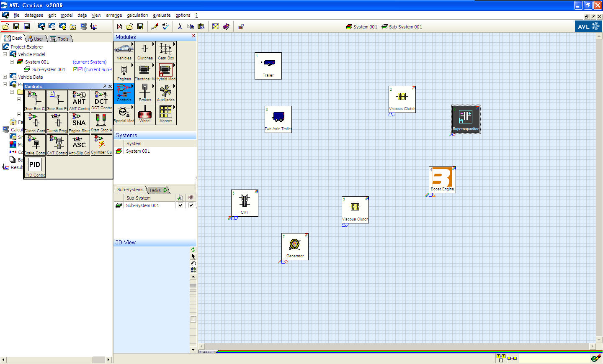Collapse the Vehicle Model tree node
Screen dimensions: 603x364
5,54
